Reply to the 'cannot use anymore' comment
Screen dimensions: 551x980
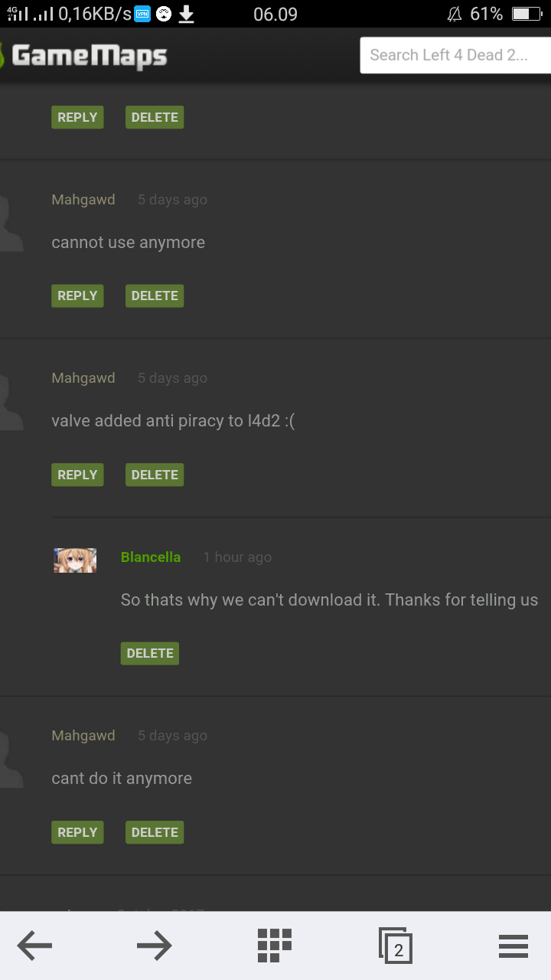tap(77, 296)
